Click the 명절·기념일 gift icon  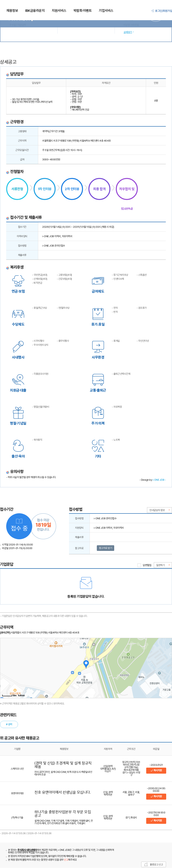(x=18, y=413)
